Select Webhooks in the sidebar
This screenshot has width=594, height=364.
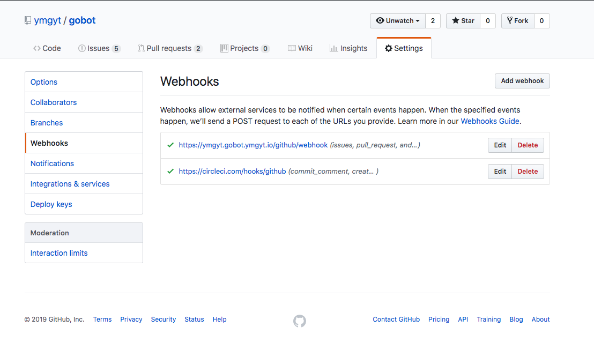click(84, 143)
